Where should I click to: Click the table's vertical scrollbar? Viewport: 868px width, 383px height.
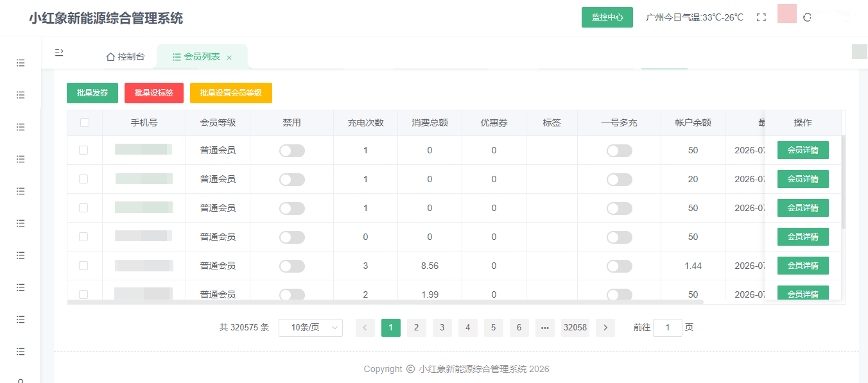pyautogui.click(x=844, y=182)
